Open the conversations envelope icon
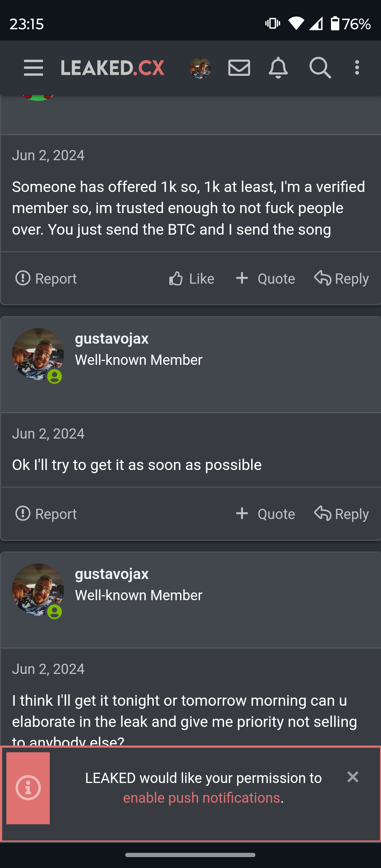 pos(239,68)
